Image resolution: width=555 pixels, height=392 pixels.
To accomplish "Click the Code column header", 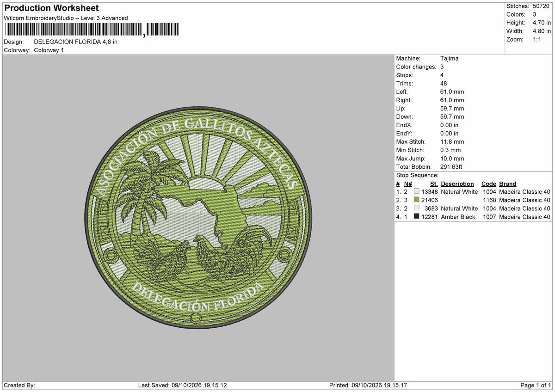I will pyautogui.click(x=489, y=184).
